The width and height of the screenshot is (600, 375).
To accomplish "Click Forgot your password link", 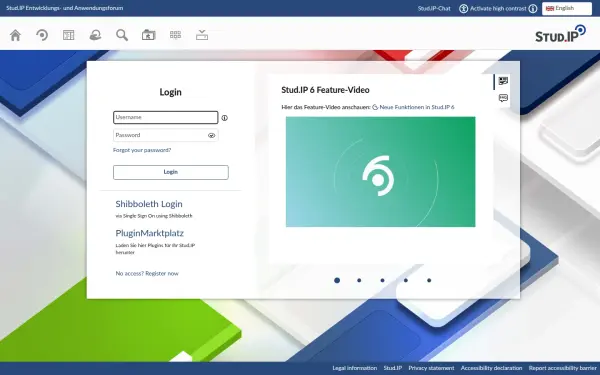I will (x=142, y=150).
